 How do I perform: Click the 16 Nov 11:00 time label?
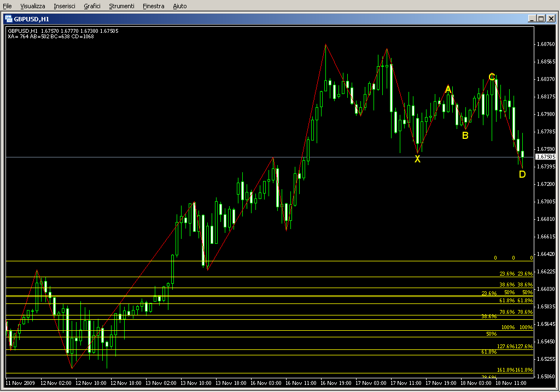301,383
